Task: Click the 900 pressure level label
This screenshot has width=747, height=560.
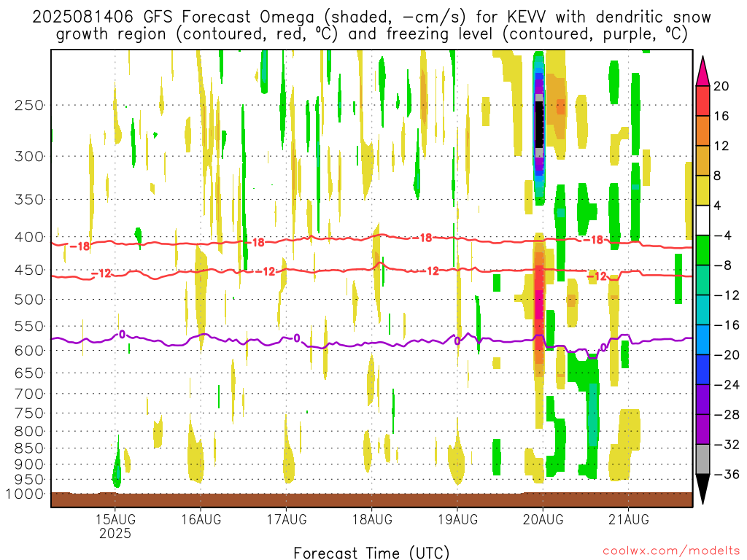Action: tap(29, 464)
